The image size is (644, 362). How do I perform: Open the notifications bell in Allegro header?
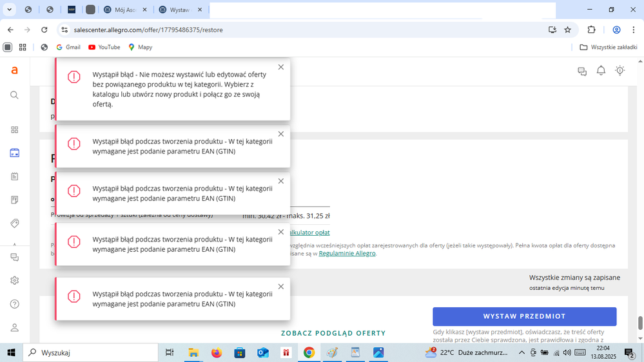tap(601, 71)
